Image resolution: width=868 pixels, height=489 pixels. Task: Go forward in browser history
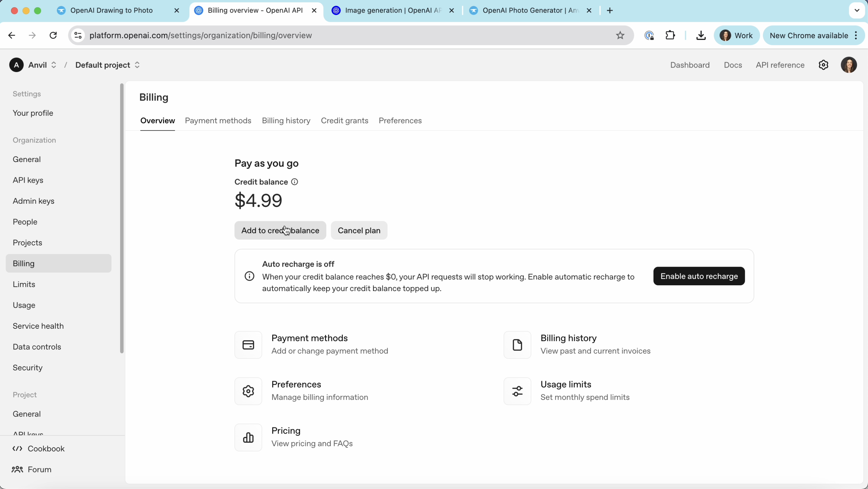point(32,35)
